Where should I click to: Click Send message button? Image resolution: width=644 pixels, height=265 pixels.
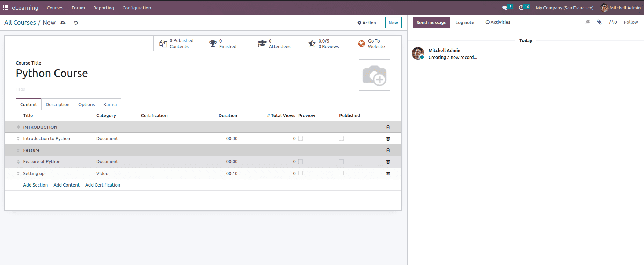tap(431, 22)
